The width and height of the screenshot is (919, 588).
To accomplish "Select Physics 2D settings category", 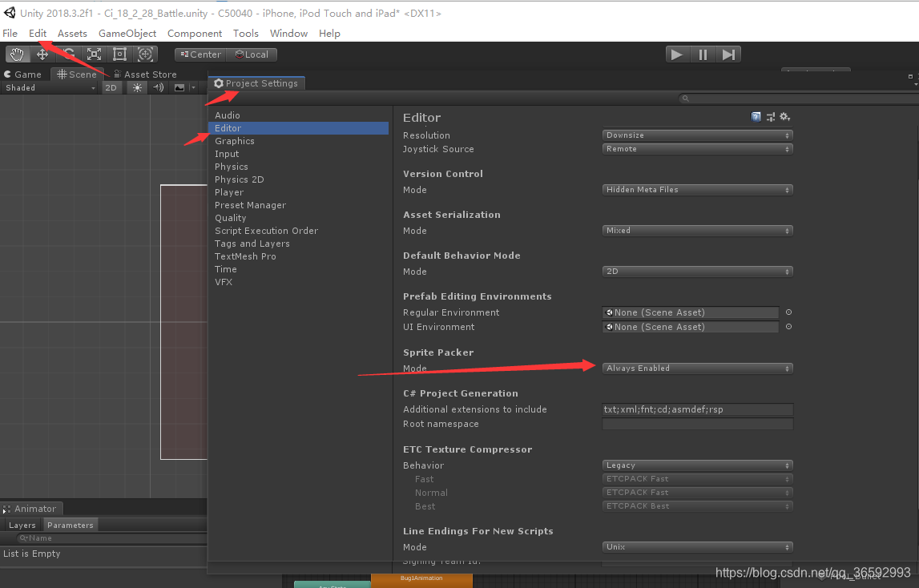I will (x=298, y=180).
